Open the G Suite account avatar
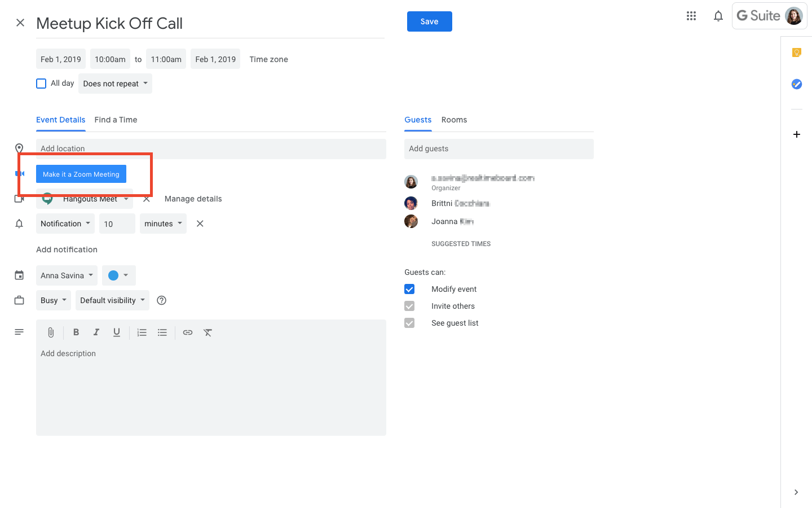812x508 pixels. click(x=794, y=16)
